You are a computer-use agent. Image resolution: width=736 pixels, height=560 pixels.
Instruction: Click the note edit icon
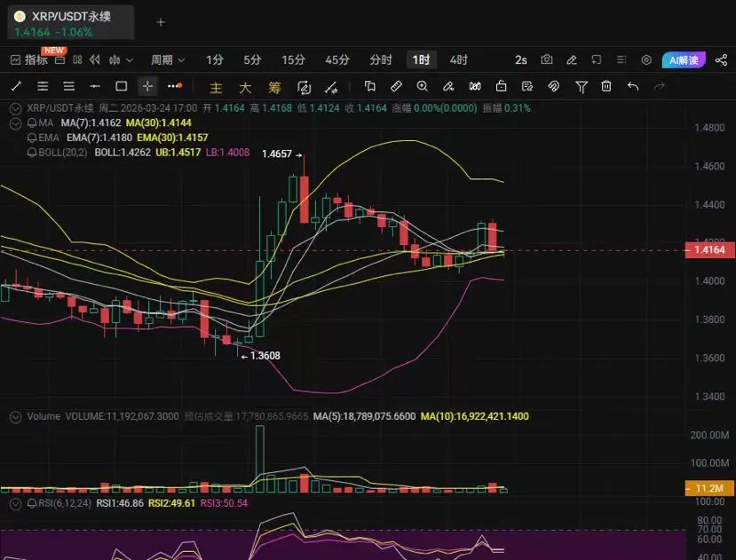(x=527, y=86)
